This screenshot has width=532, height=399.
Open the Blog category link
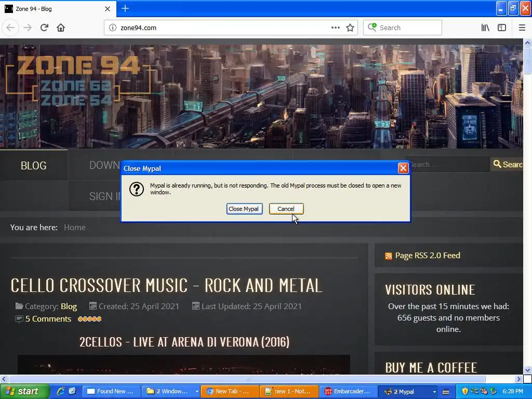click(x=69, y=307)
